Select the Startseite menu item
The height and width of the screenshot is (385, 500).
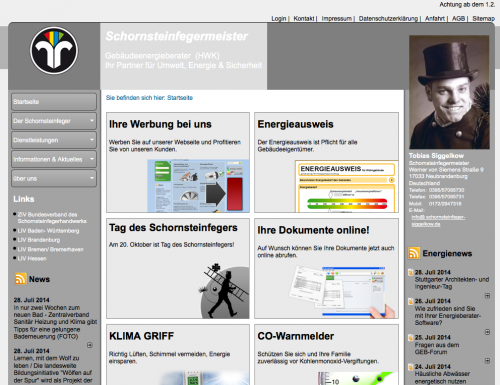pos(54,102)
